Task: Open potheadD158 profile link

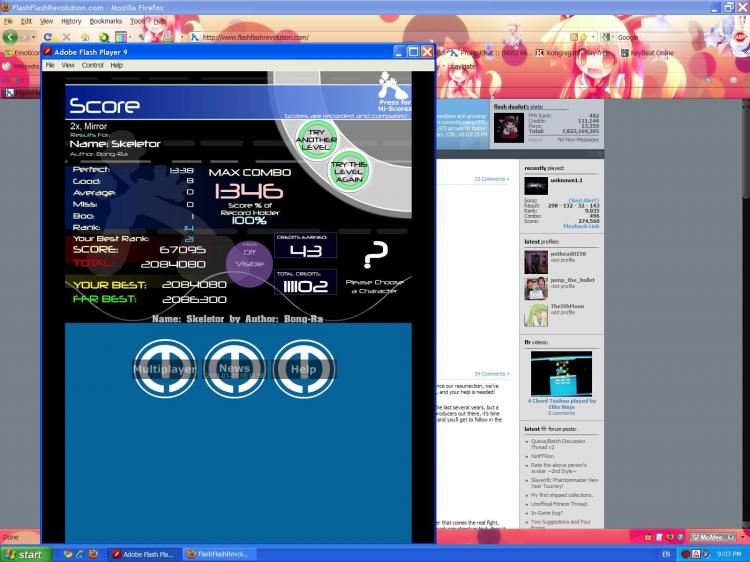Action: (568, 254)
